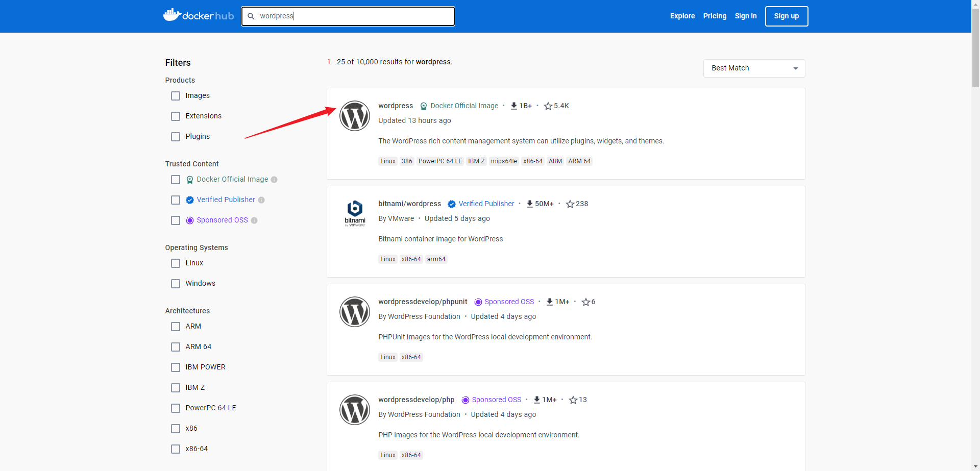Click Sponsored OSS badge icon on wordpressdevelop/php
The image size is (980, 471).
465,400
